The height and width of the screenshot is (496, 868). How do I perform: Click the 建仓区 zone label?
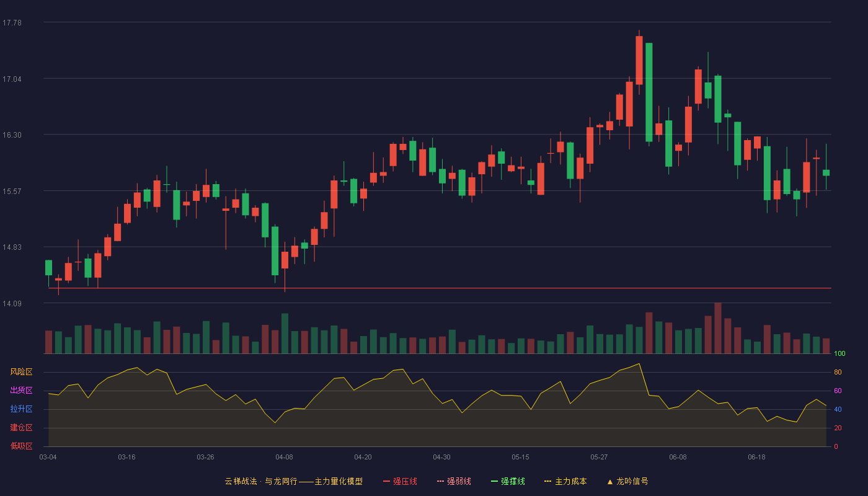tap(21, 428)
